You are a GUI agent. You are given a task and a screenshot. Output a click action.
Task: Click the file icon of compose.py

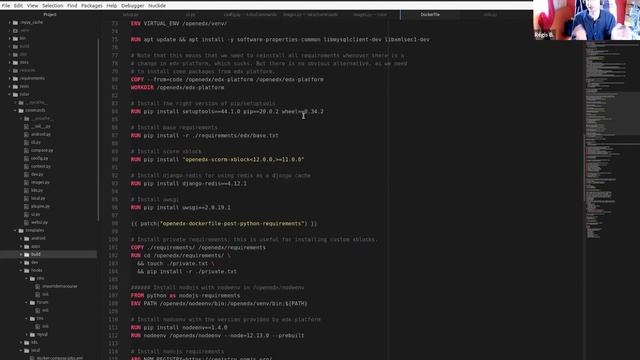point(27,150)
